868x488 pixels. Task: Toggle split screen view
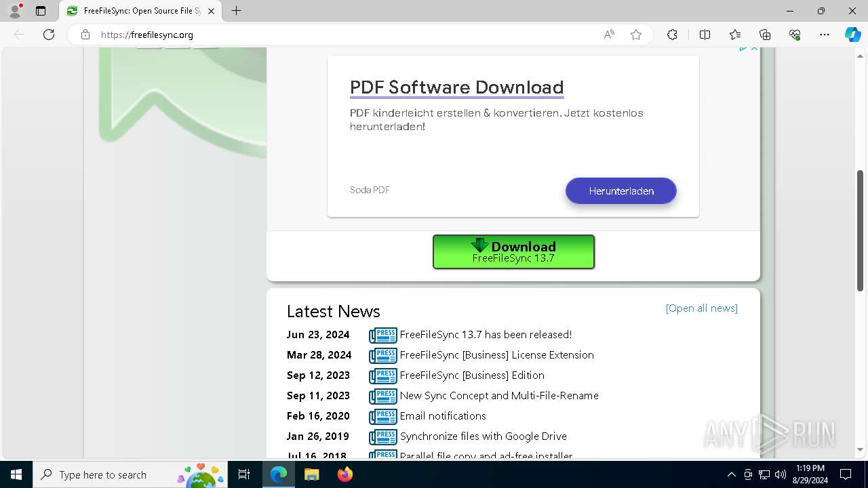click(705, 35)
